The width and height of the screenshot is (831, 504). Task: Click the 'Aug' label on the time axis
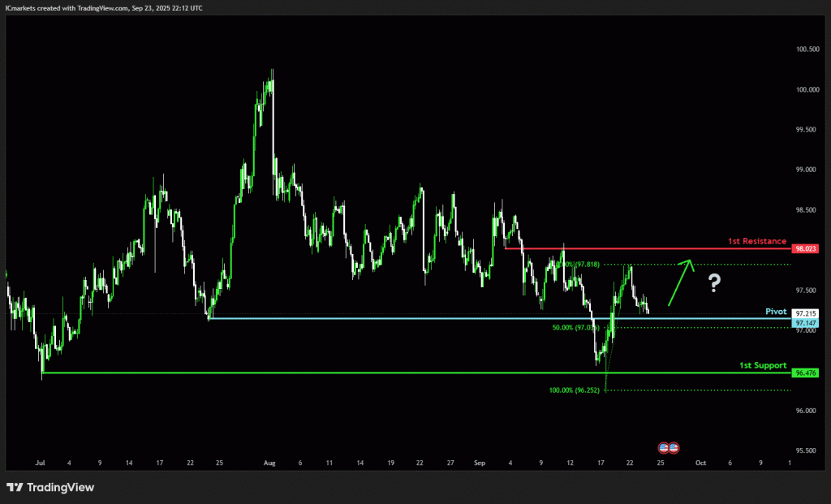[x=269, y=463]
